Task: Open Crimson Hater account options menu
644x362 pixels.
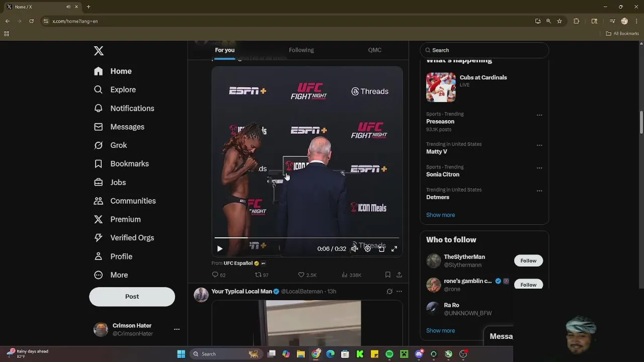Action: point(177,329)
